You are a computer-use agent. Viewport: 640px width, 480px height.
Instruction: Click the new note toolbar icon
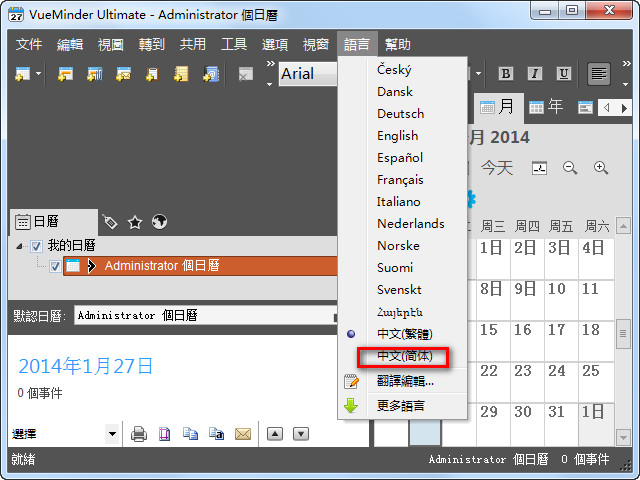pos(181,74)
